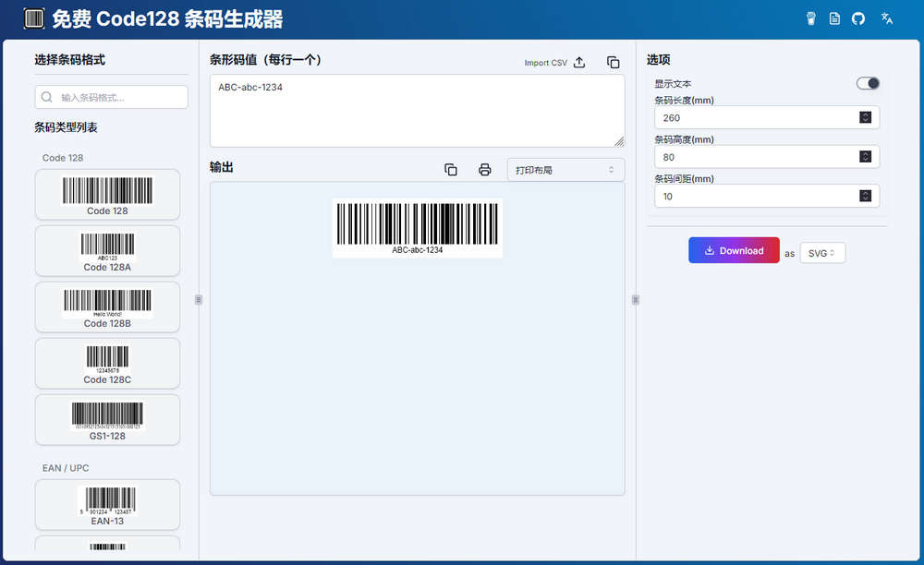Viewport: 924px width, 565px height.
Task: Click the generated ABC-abc-1234 barcode image
Action: click(418, 228)
